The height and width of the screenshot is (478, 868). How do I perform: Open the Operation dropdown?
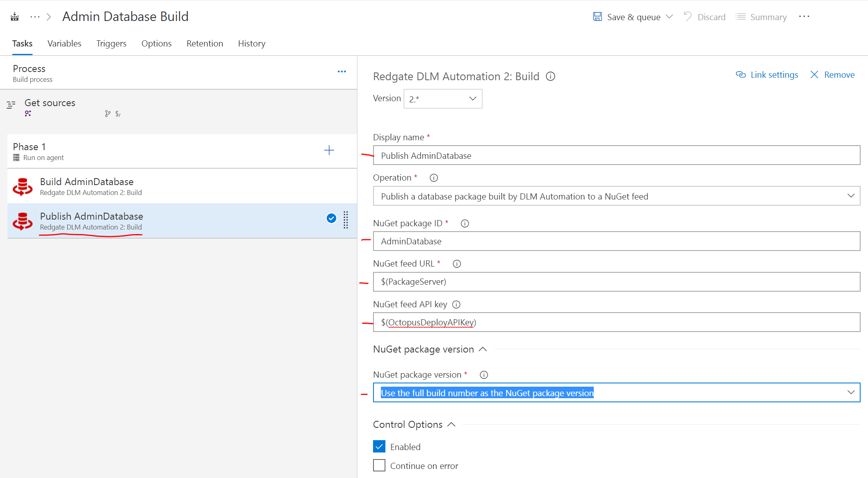pos(616,196)
